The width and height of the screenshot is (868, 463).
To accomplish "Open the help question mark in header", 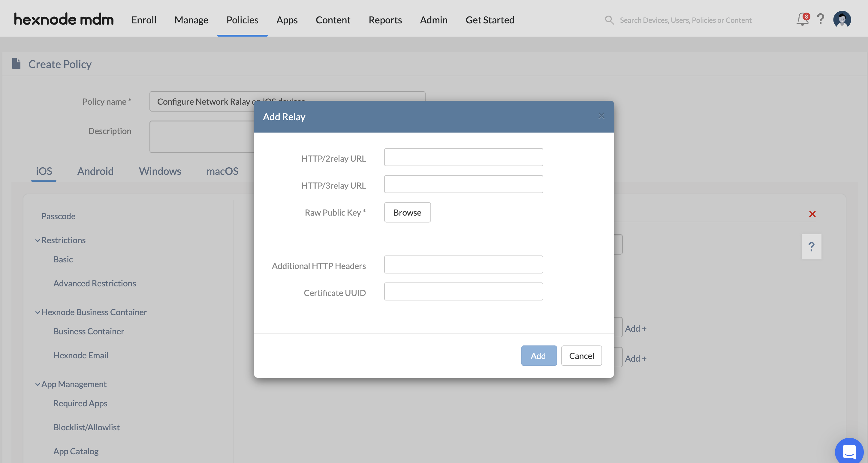I will pos(821,19).
